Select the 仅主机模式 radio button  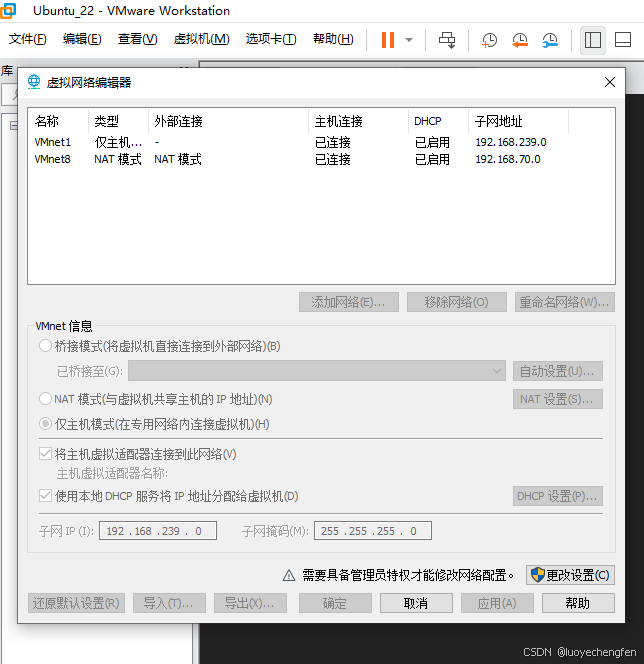tap(45, 424)
